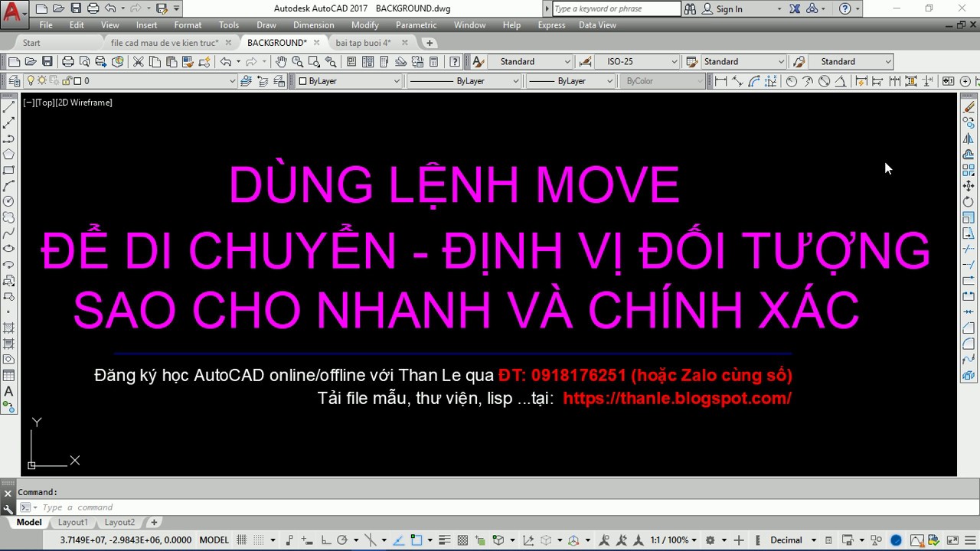Toggle drawing grid display in status bar

coord(242,540)
